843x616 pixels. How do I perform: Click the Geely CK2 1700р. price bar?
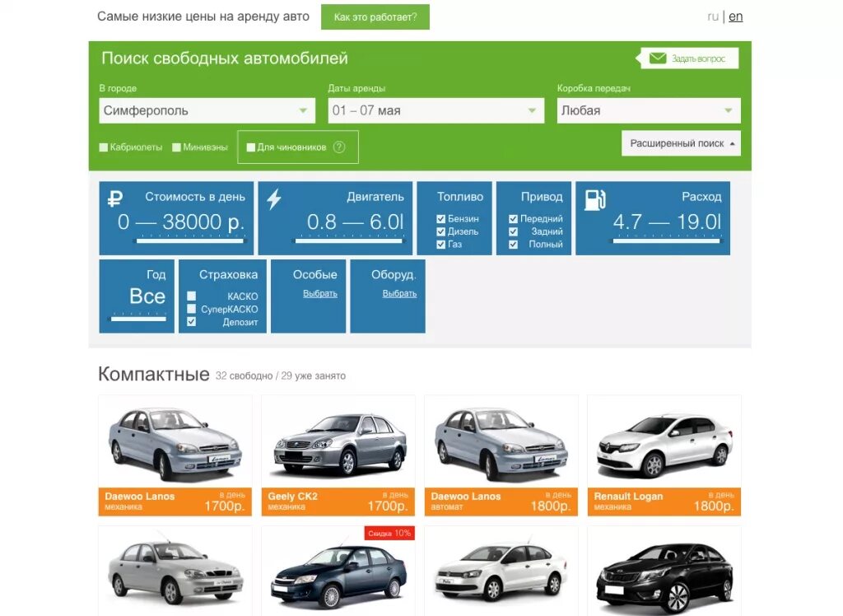point(338,502)
